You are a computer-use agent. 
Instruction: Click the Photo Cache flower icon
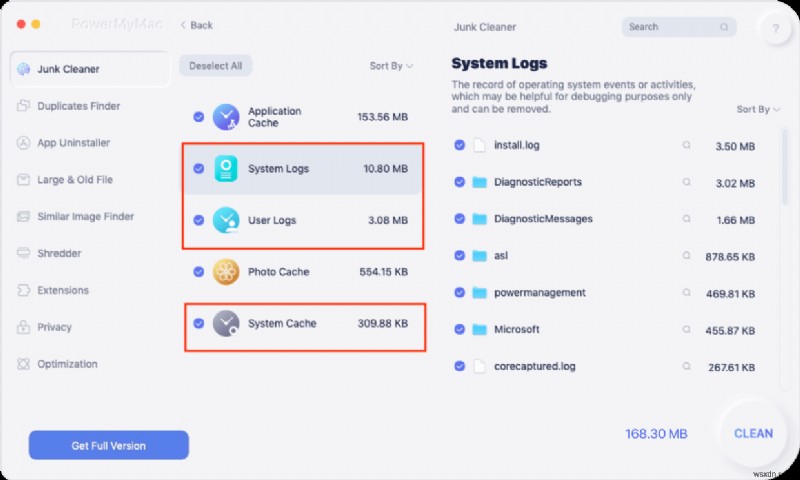pos(226,272)
